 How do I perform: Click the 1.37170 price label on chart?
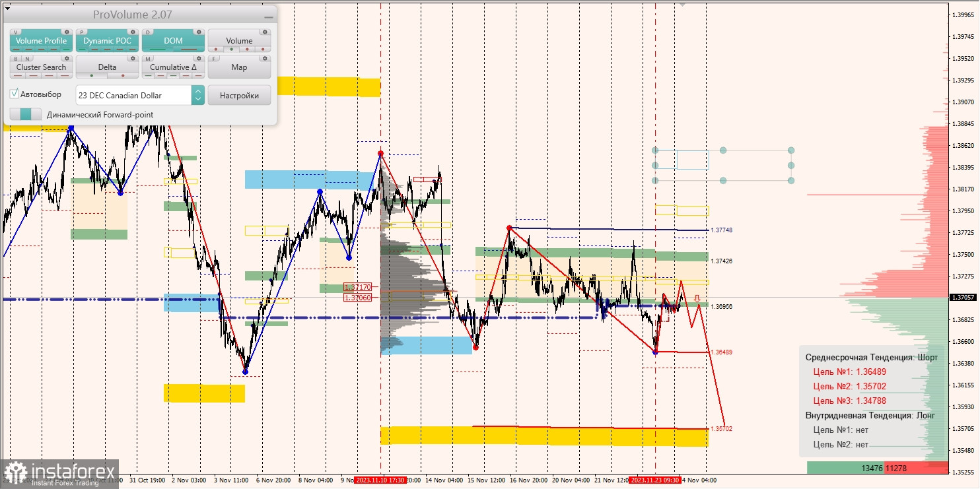click(x=358, y=288)
